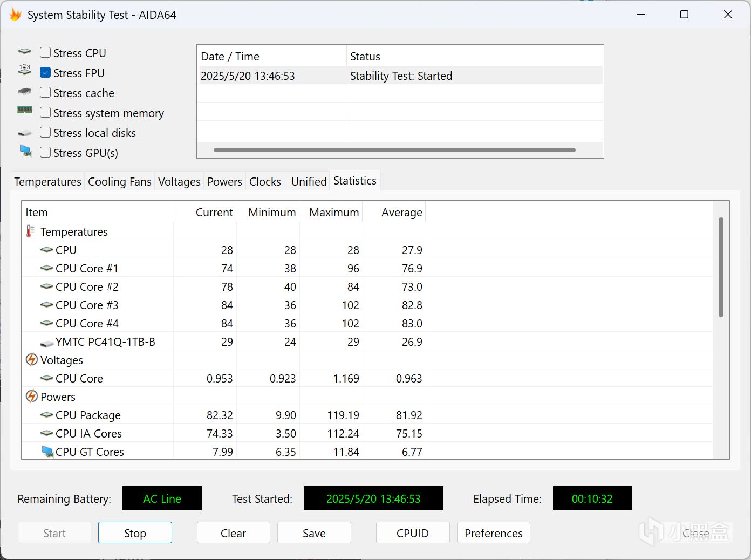
Task: Open Preferences
Action: click(x=494, y=533)
